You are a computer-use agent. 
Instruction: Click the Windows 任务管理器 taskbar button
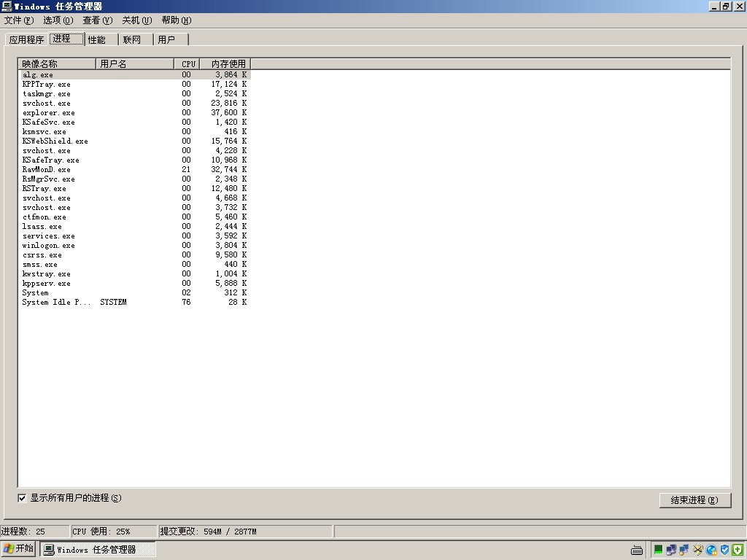click(98, 550)
